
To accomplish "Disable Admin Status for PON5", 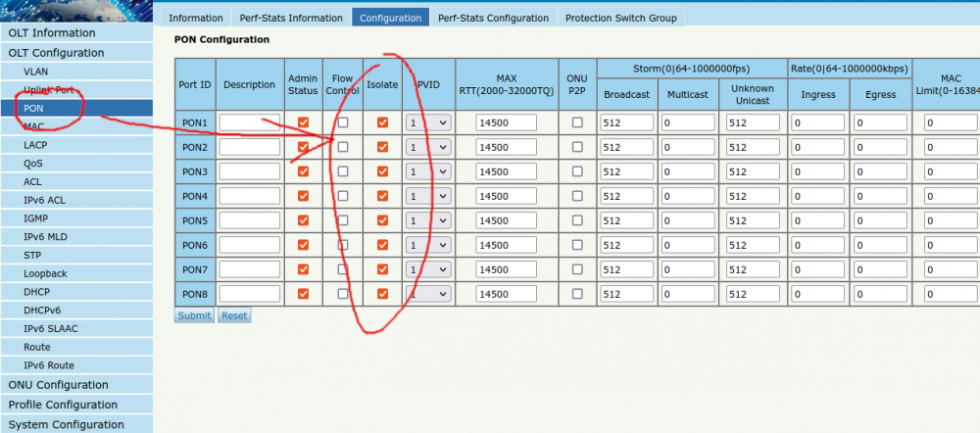I will tap(303, 220).
